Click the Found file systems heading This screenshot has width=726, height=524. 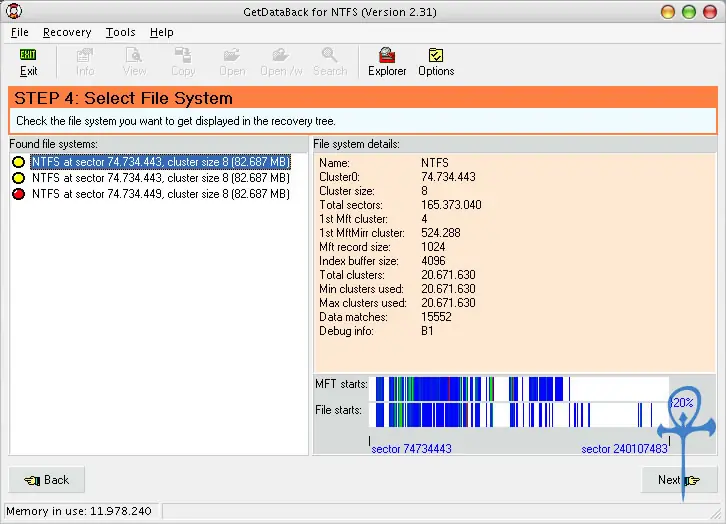click(53, 144)
